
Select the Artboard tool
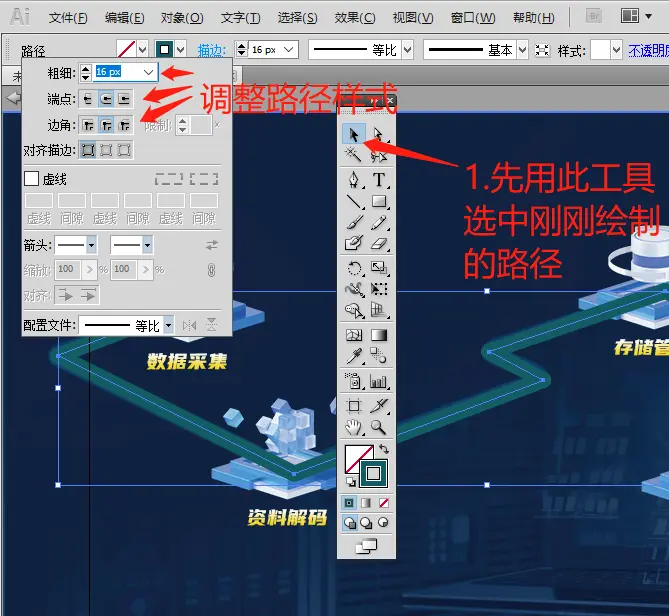coord(354,406)
